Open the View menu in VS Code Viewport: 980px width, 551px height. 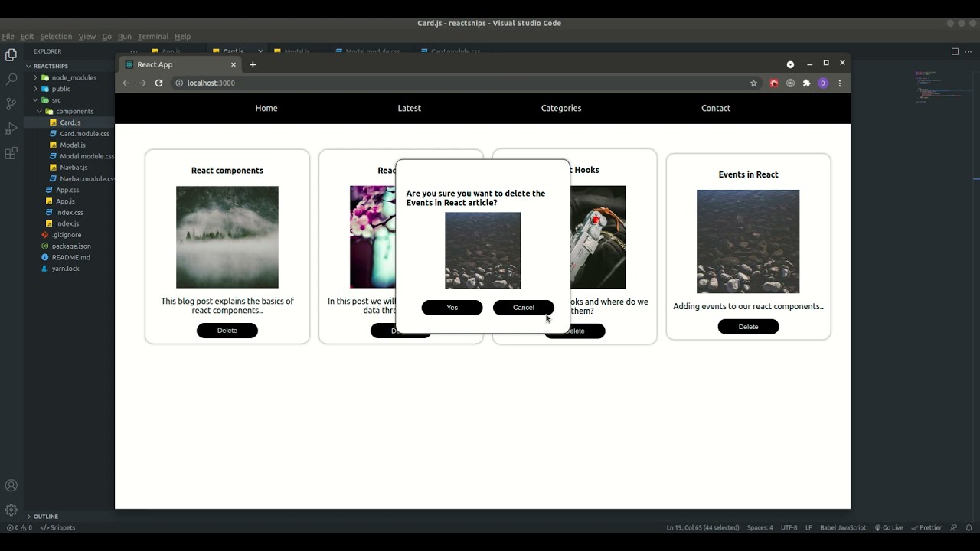pos(87,36)
